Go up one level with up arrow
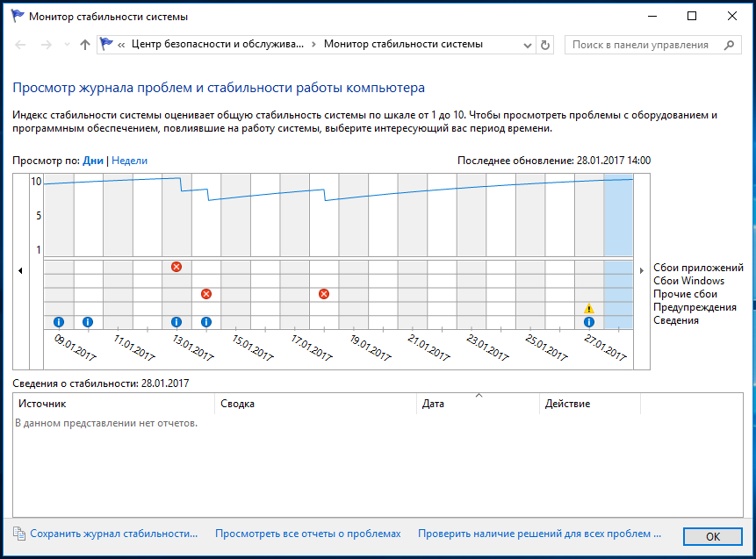 (x=85, y=45)
